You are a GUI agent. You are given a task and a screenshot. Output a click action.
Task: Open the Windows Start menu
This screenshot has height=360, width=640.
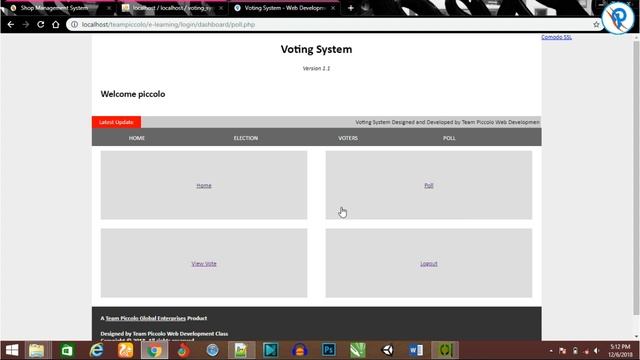click(x=12, y=350)
